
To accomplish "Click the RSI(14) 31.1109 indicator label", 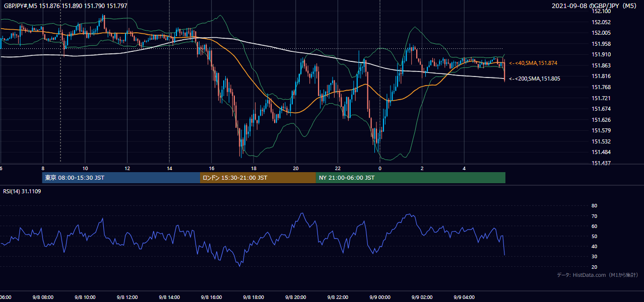I will 22,192.
